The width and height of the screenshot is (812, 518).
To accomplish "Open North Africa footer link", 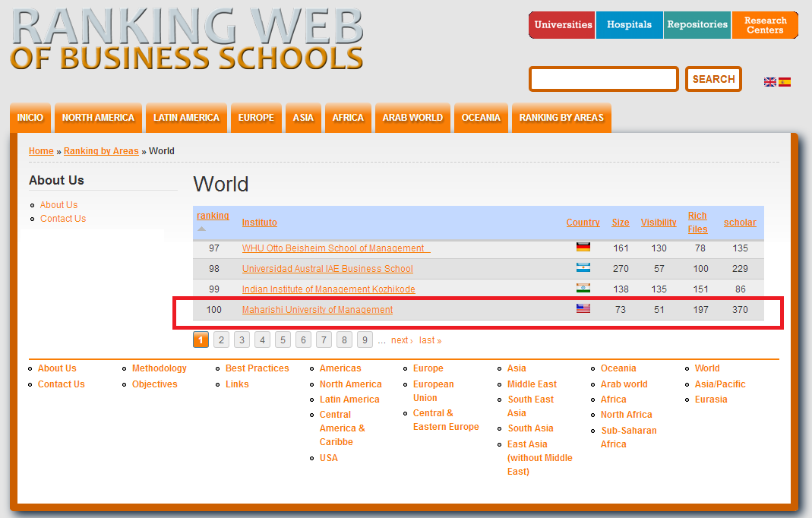I will click(x=626, y=415).
